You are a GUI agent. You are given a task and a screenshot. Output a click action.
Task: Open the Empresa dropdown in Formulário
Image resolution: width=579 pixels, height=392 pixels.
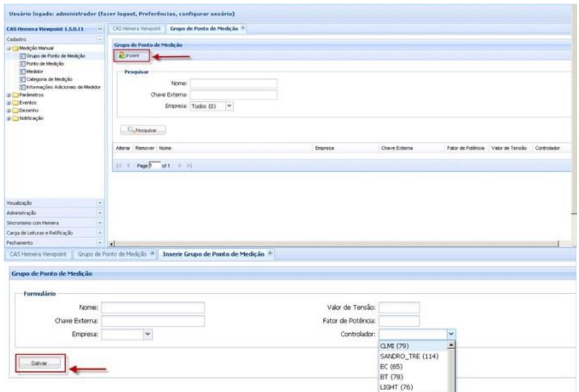point(147,333)
